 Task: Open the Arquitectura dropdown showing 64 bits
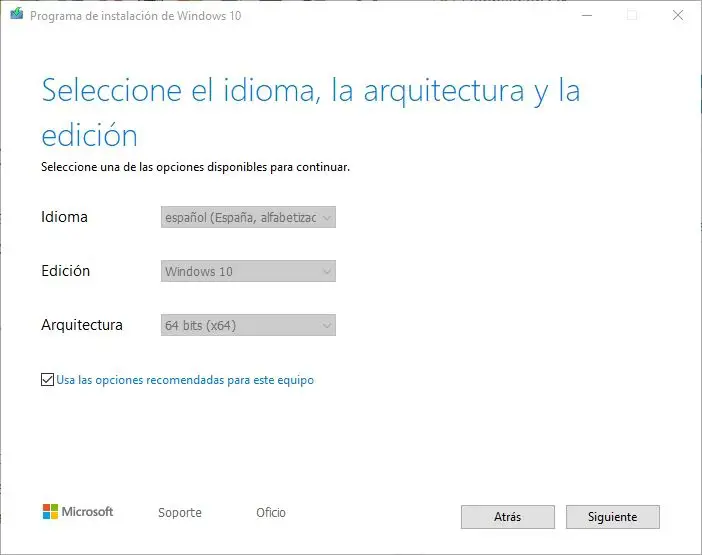247,325
